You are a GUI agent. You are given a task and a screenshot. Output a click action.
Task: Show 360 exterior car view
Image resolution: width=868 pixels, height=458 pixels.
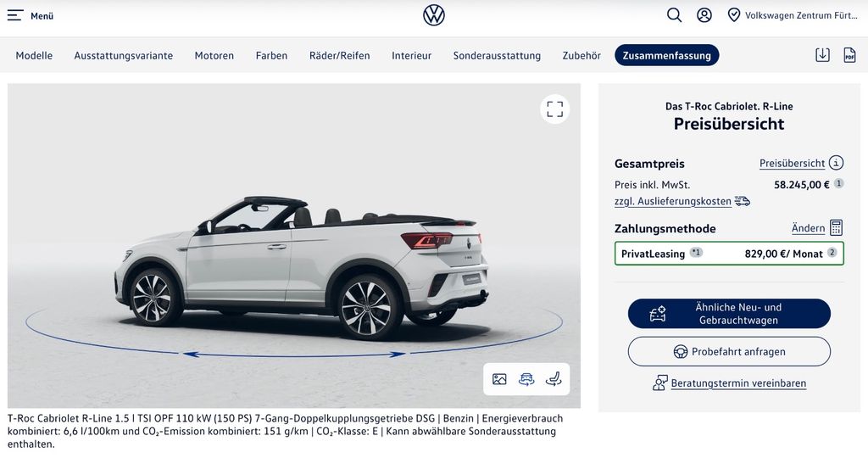pyautogui.click(x=526, y=379)
